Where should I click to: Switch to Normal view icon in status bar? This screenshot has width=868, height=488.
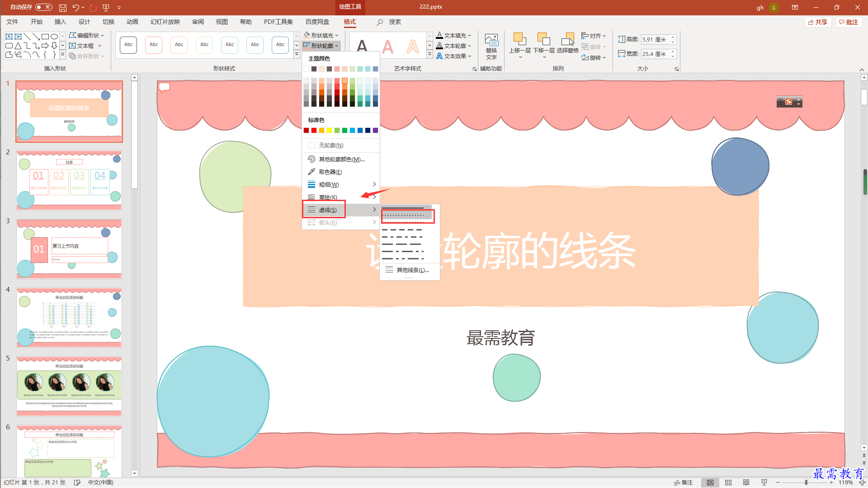[710, 483]
